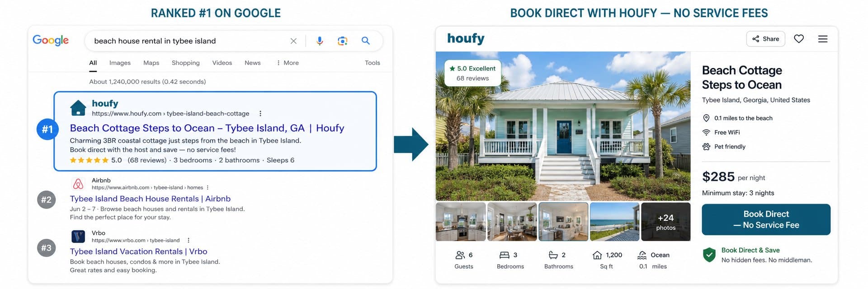Save listing with the heart icon
This screenshot has width=868, height=289.
799,39
